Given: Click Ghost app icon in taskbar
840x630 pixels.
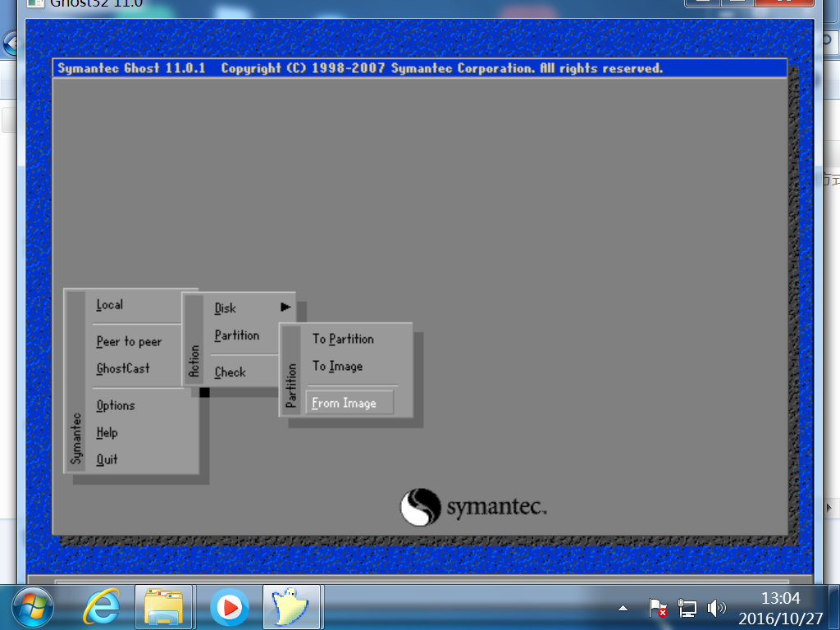Looking at the screenshot, I should pyautogui.click(x=293, y=607).
